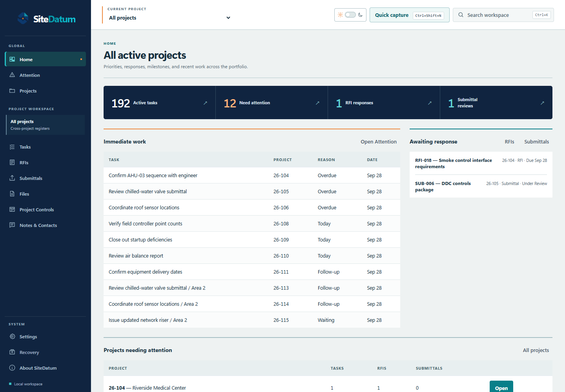Click the Files page icon
This screenshot has height=392, width=565.
point(12,194)
